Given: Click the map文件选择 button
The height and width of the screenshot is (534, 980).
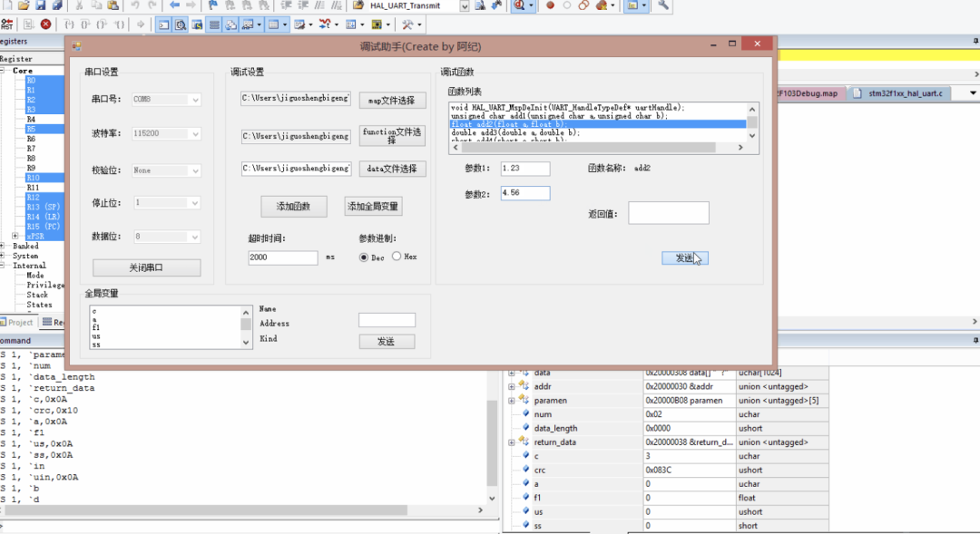Looking at the screenshot, I should pos(391,100).
